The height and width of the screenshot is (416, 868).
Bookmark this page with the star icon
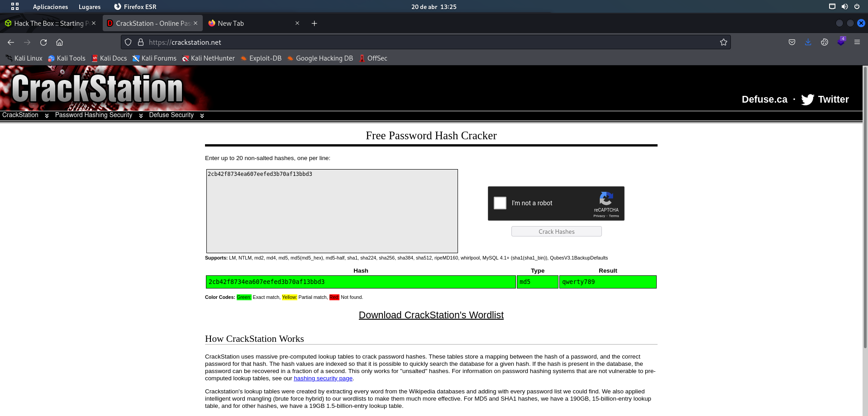[723, 43]
